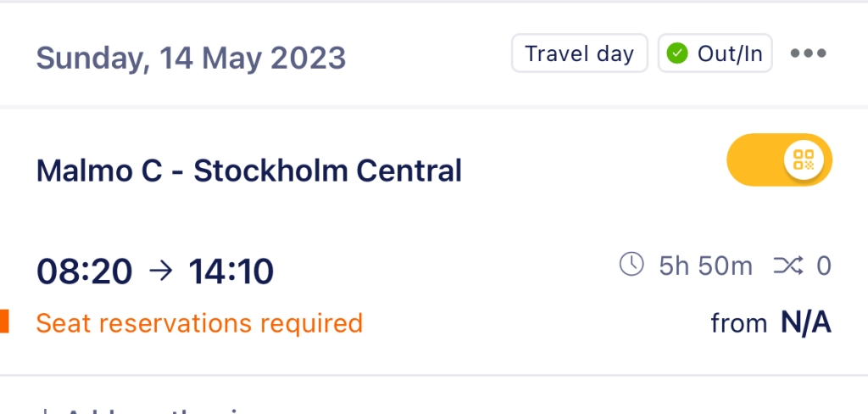Tap the bold N/A price value
868x414 pixels.
point(806,322)
